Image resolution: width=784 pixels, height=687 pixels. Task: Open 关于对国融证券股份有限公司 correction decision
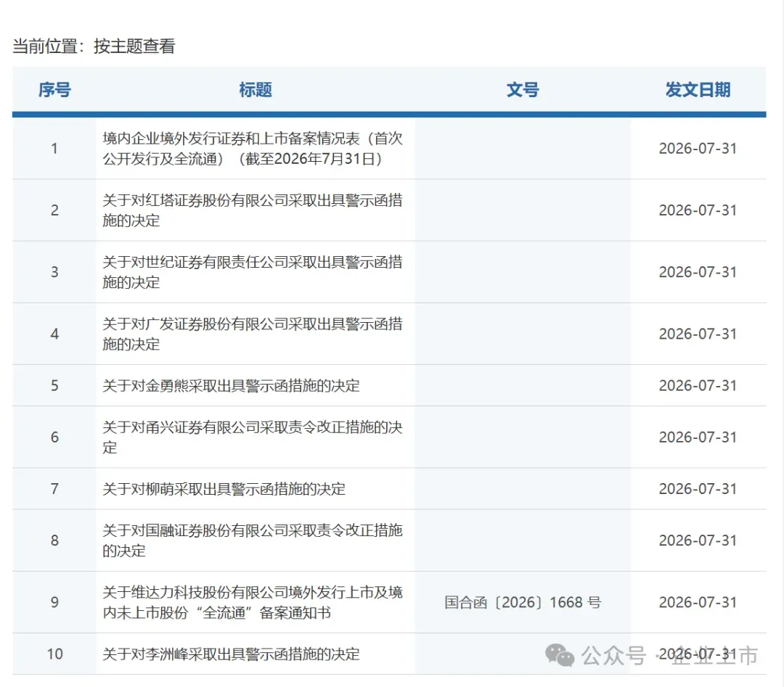[253, 540]
